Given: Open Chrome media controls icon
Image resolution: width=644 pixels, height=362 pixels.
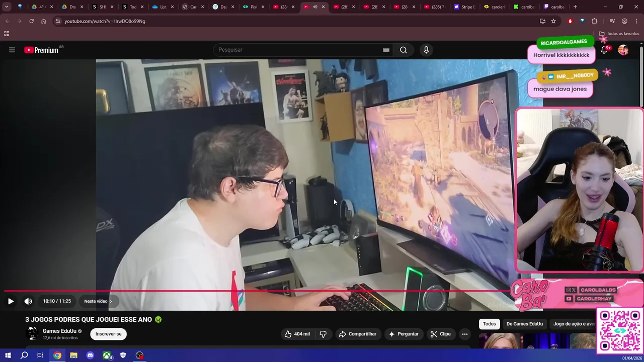Looking at the screenshot, I should (x=612, y=21).
